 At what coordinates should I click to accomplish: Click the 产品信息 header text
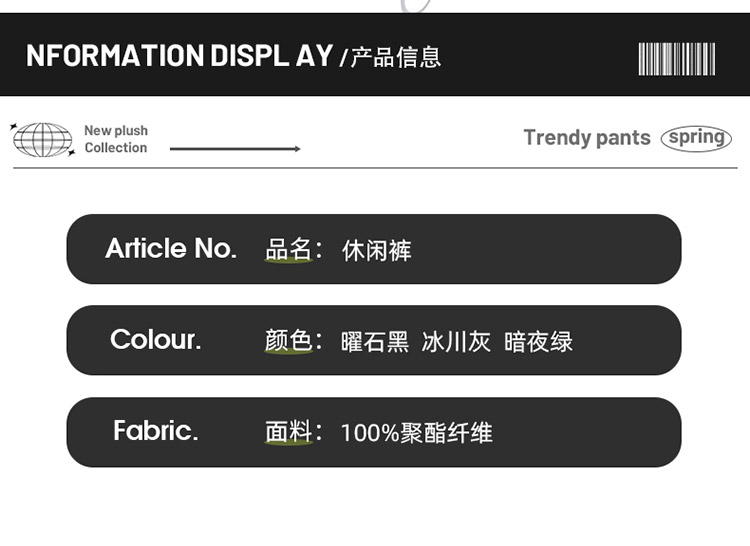point(396,57)
